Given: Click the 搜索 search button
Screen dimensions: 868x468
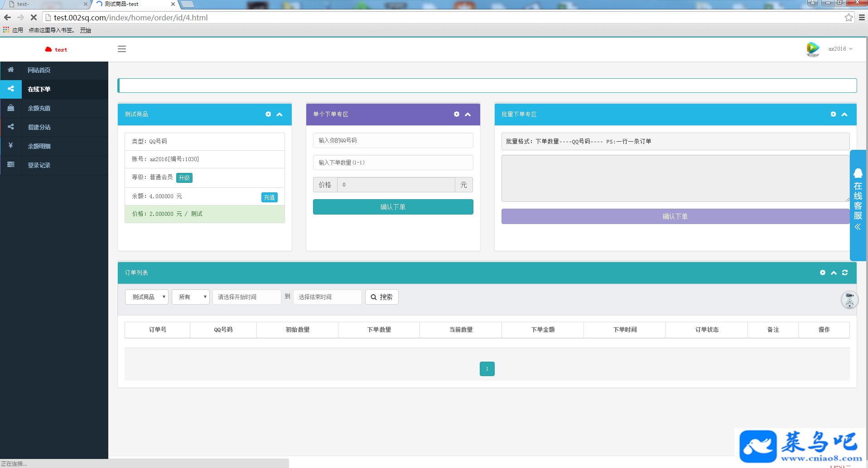Looking at the screenshot, I should point(382,297).
